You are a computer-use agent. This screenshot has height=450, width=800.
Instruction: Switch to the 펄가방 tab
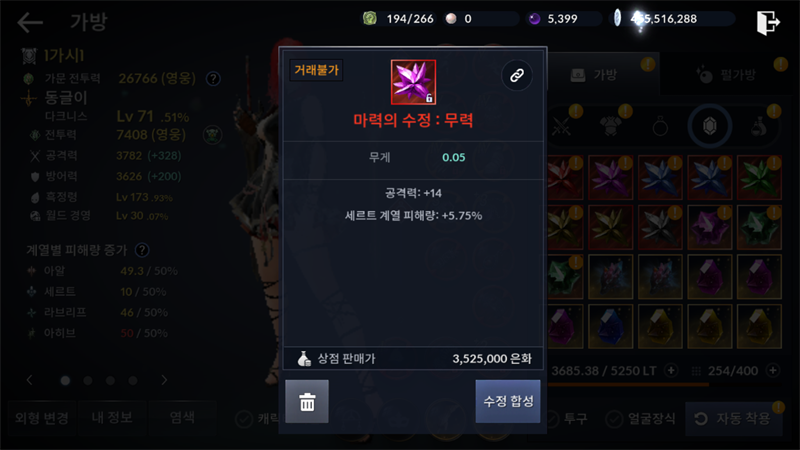pyautogui.click(x=730, y=75)
